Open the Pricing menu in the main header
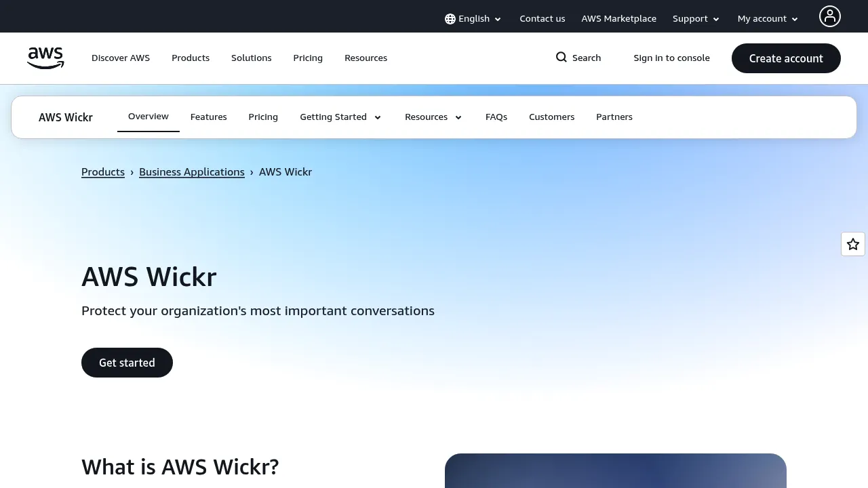Screen dimensions: 868x488 (x=308, y=58)
